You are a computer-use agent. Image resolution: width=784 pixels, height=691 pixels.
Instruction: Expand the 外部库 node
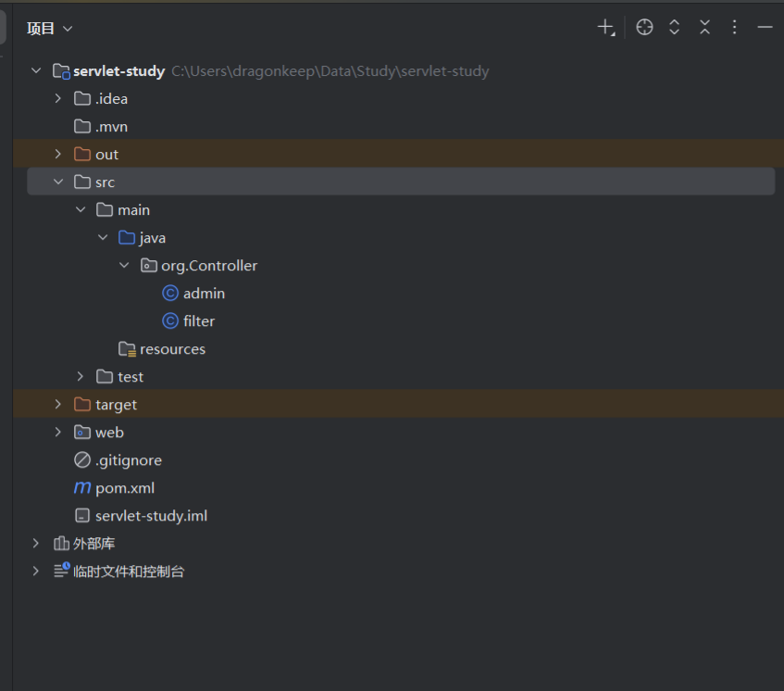(36, 544)
